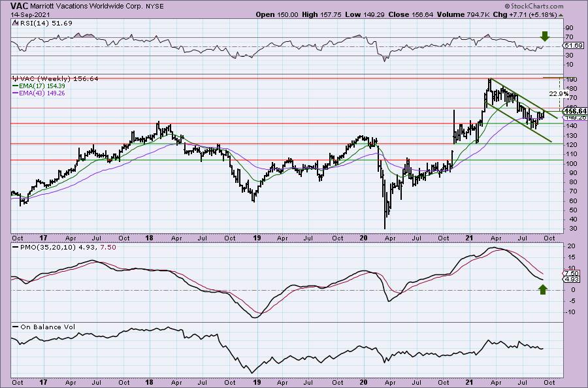Click the 190 level on price axis
Image resolution: width=588 pixels, height=388 pixels.
pos(571,80)
